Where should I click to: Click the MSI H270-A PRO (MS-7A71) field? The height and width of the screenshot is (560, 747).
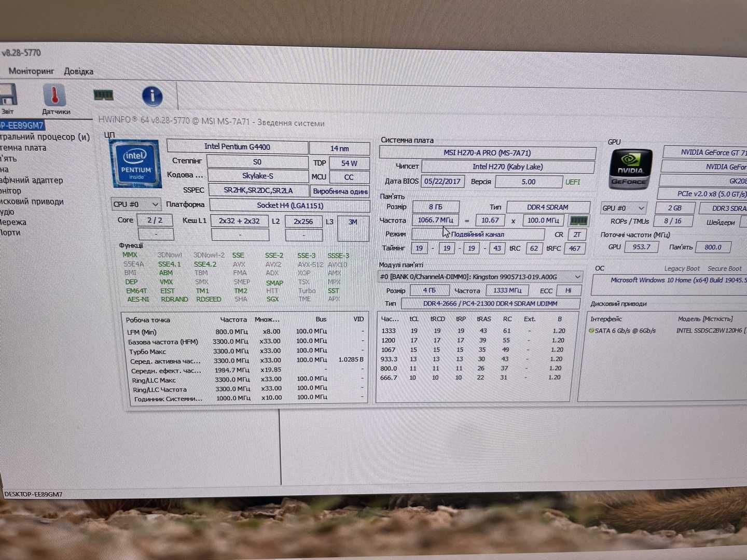point(487,152)
